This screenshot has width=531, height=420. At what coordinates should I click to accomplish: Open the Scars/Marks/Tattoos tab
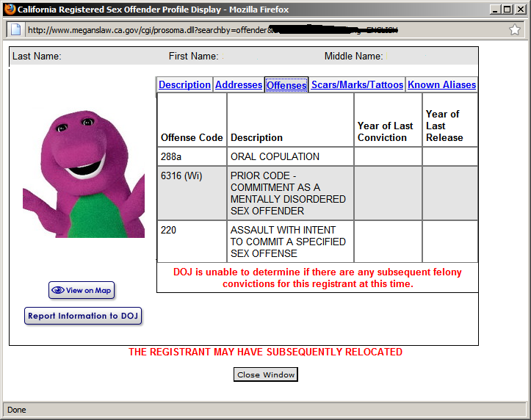click(x=357, y=84)
